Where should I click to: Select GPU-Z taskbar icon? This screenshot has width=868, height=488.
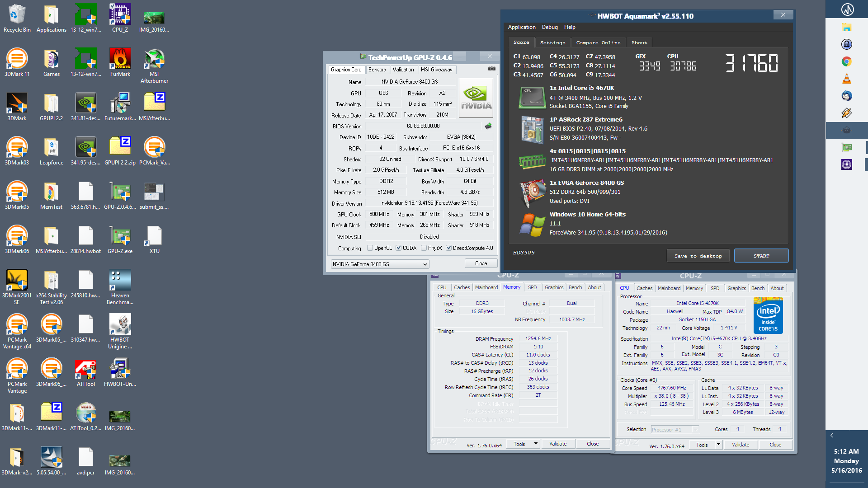(x=846, y=147)
